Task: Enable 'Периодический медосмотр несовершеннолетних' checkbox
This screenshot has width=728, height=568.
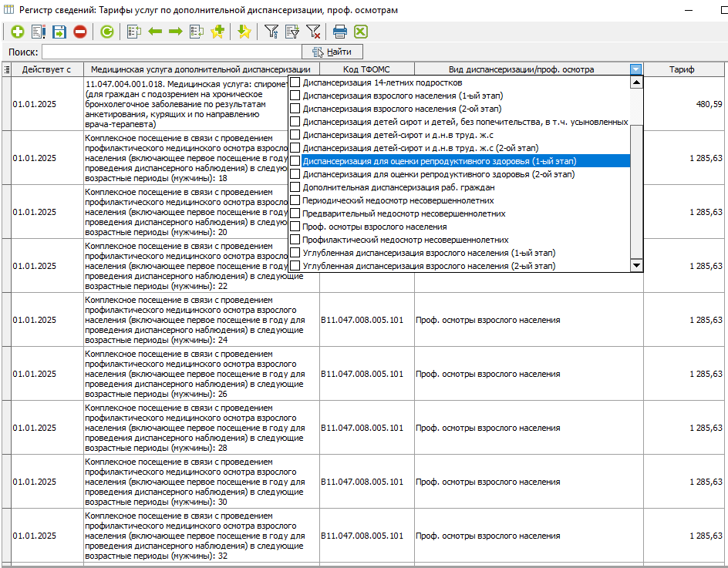Action: (x=295, y=200)
